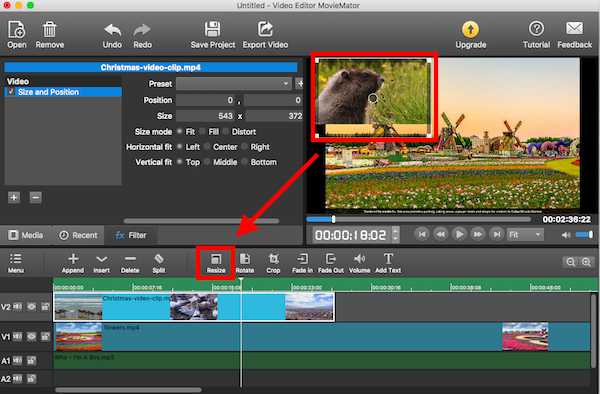The image size is (600, 394).
Task: Select the Distort size mode
Action: (225, 131)
